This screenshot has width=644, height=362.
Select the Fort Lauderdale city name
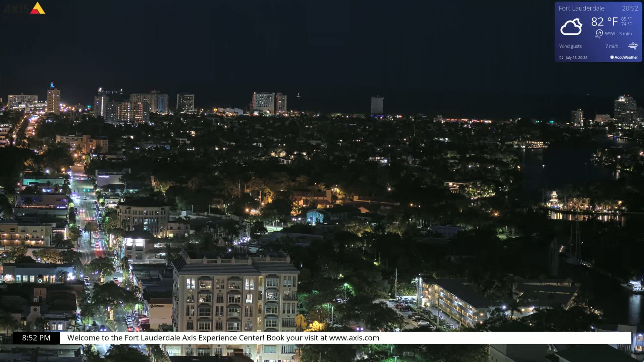(581, 8)
